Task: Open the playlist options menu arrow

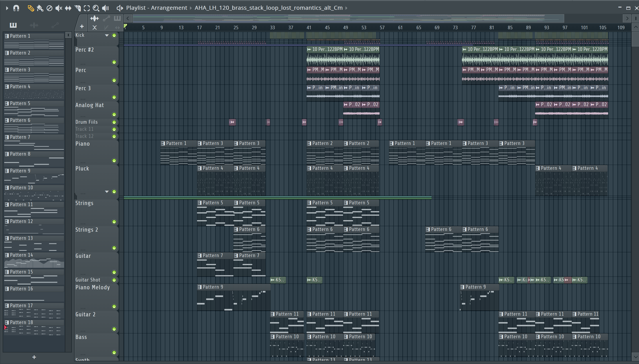Action: click(7, 8)
